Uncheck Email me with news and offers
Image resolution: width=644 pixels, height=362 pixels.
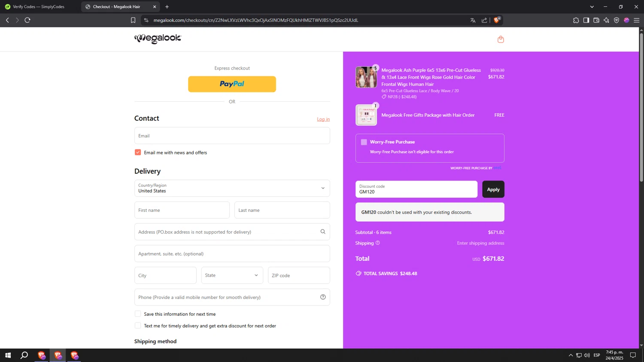[x=138, y=152]
